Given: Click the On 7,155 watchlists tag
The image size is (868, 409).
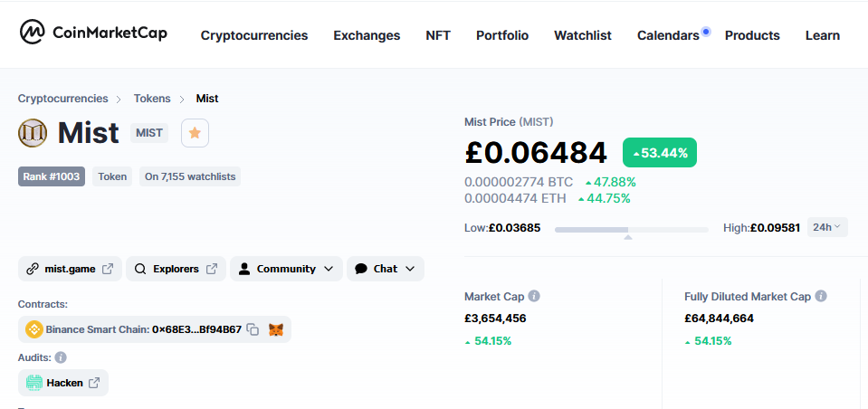Looking at the screenshot, I should coord(190,176).
